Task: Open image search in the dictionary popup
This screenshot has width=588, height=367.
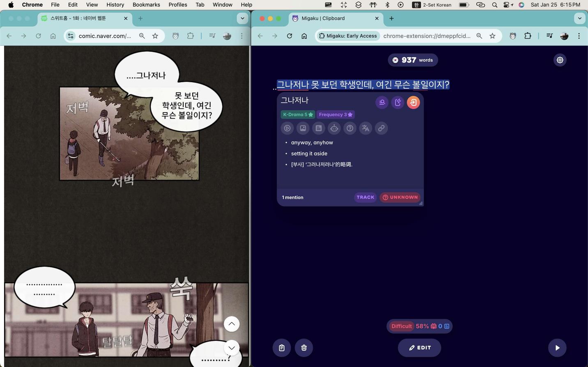Action: click(x=303, y=128)
